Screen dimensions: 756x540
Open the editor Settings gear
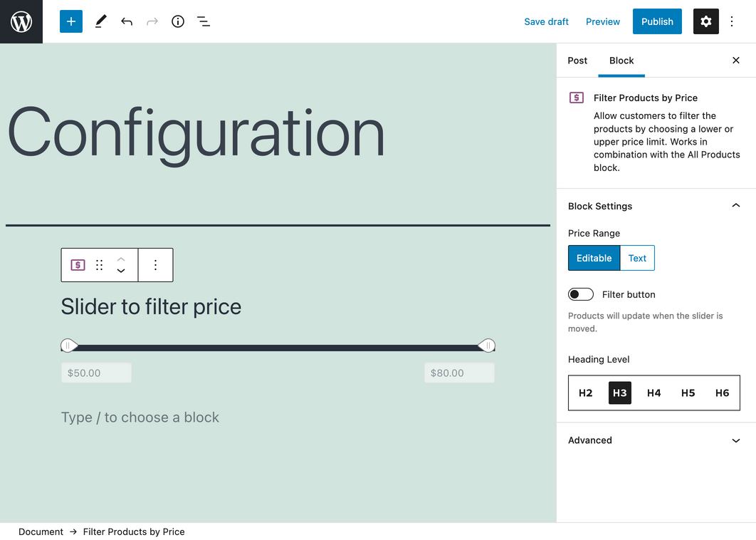click(705, 21)
